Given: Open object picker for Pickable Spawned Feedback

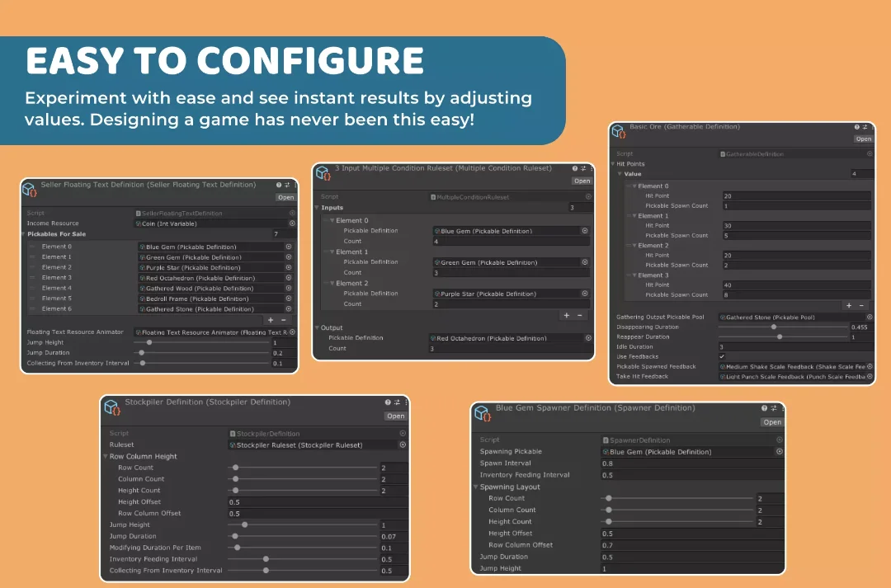Looking at the screenshot, I should pyautogui.click(x=870, y=366).
